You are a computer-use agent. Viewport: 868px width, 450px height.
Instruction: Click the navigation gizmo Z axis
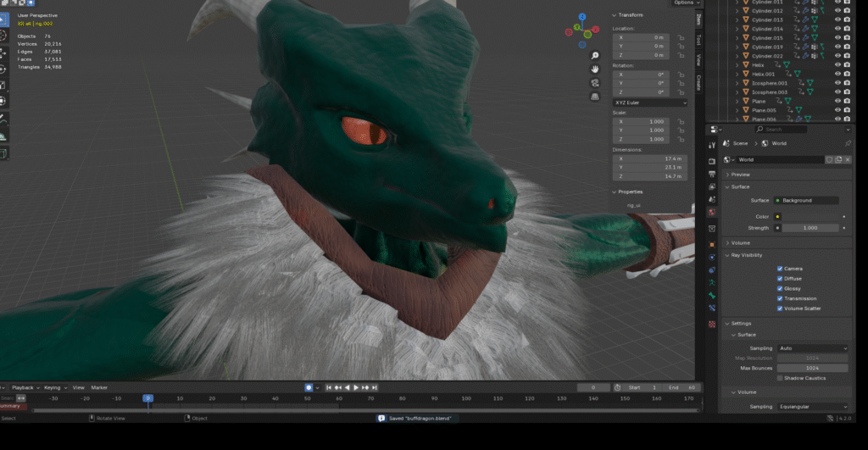(583, 17)
